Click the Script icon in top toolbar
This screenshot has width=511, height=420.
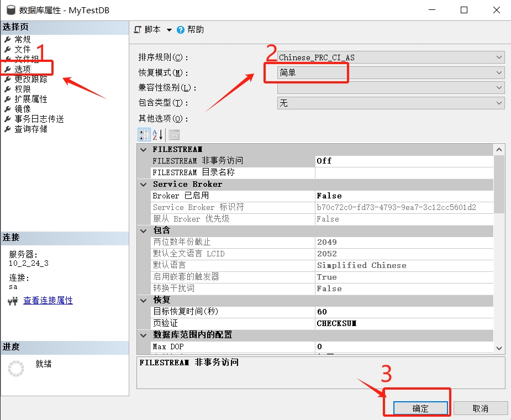[138, 30]
